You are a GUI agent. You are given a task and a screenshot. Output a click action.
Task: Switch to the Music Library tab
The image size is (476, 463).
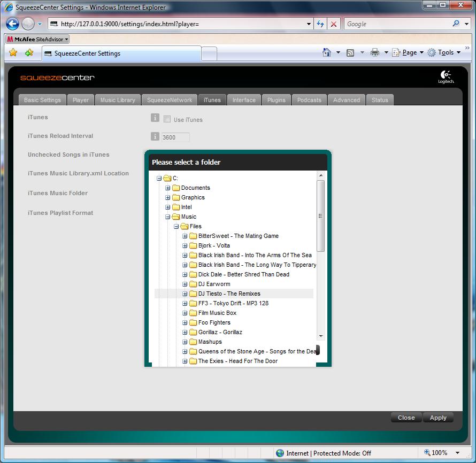118,100
